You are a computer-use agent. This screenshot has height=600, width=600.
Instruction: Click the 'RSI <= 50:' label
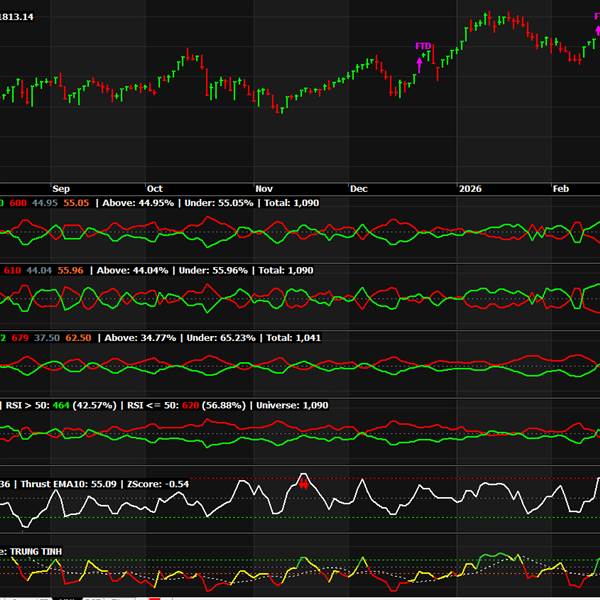[x=153, y=405]
